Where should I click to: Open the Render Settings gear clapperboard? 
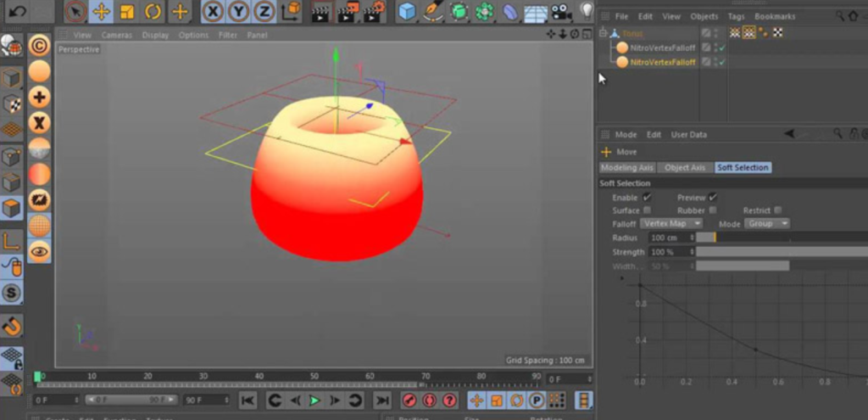[x=376, y=12]
